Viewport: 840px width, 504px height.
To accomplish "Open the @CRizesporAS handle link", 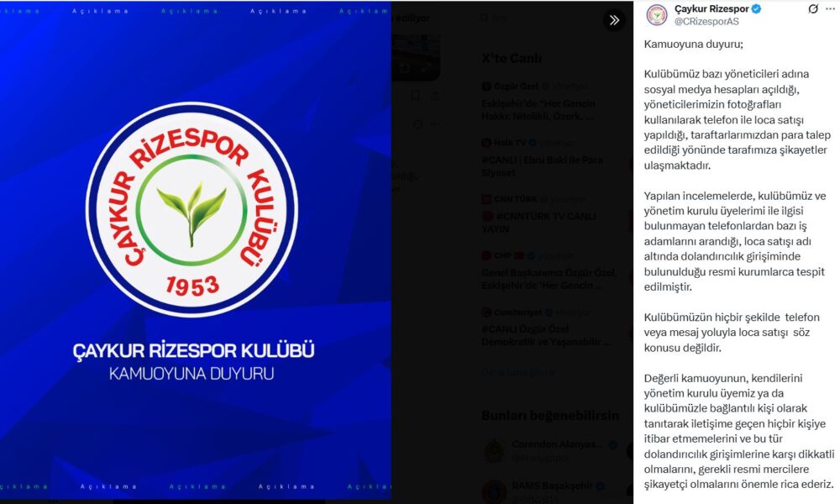I will pyautogui.click(x=706, y=22).
